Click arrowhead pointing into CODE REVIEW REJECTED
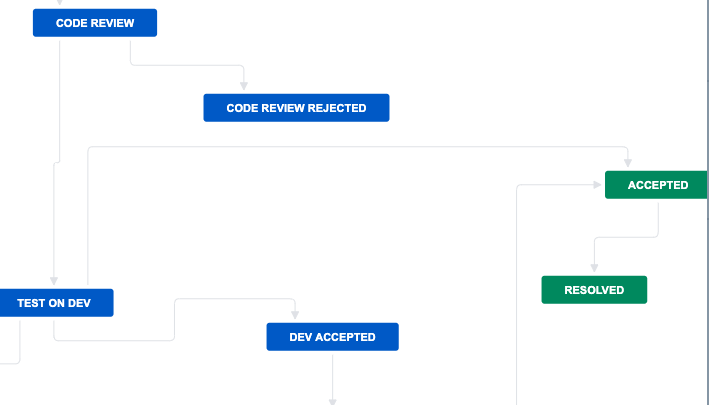This screenshot has width=709, height=405. click(244, 86)
